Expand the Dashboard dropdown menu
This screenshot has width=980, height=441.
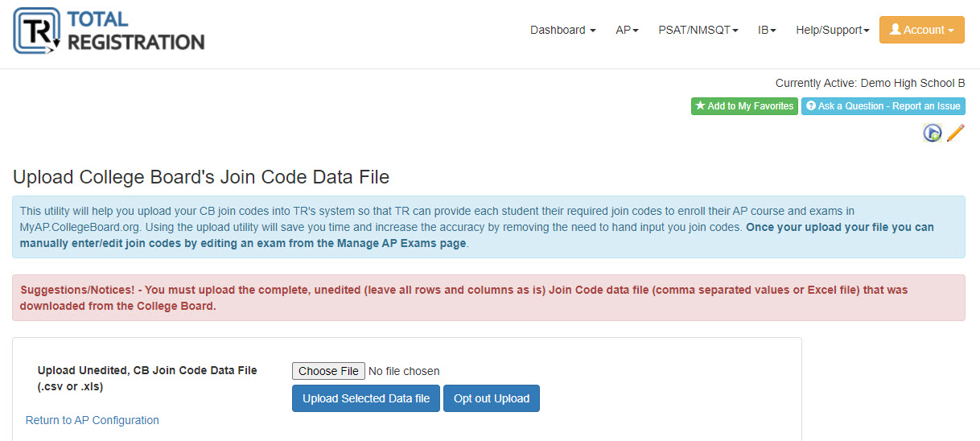tap(563, 30)
